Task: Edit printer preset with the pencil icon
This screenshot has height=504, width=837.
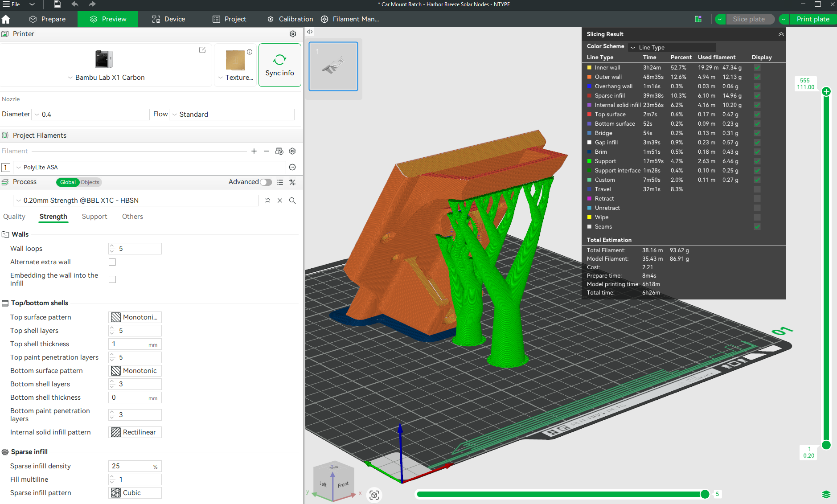Action: 202,50
